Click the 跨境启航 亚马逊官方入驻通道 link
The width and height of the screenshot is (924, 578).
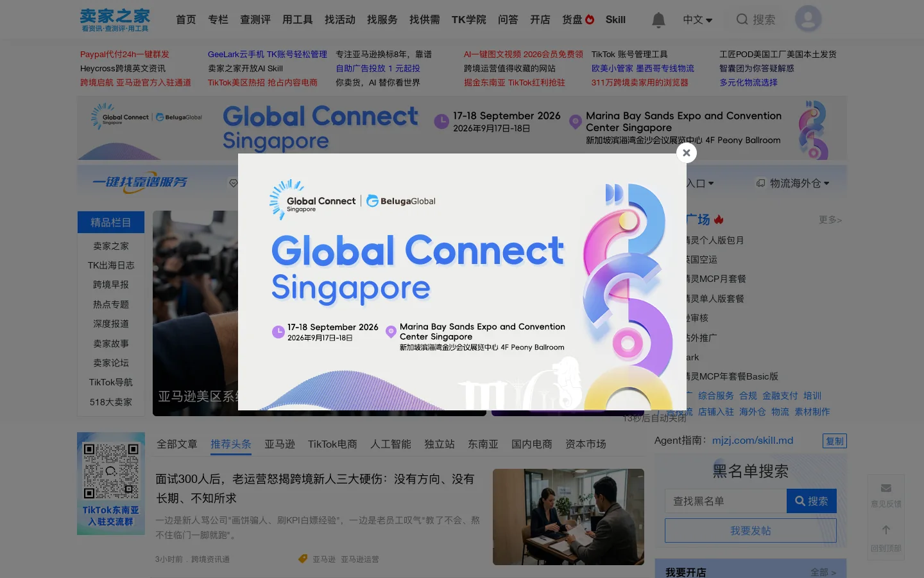point(135,83)
